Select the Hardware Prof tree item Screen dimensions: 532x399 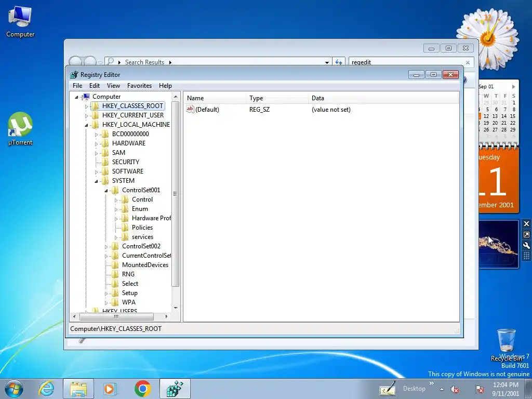151,218
